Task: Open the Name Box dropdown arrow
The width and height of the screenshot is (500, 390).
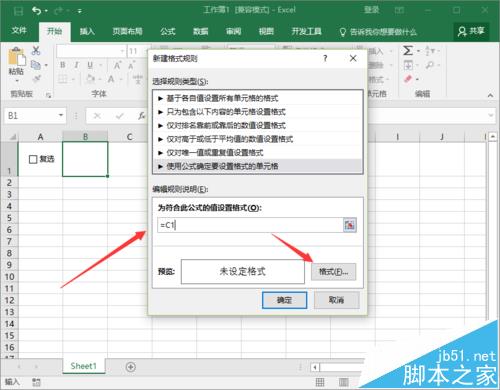Action: 61,115
